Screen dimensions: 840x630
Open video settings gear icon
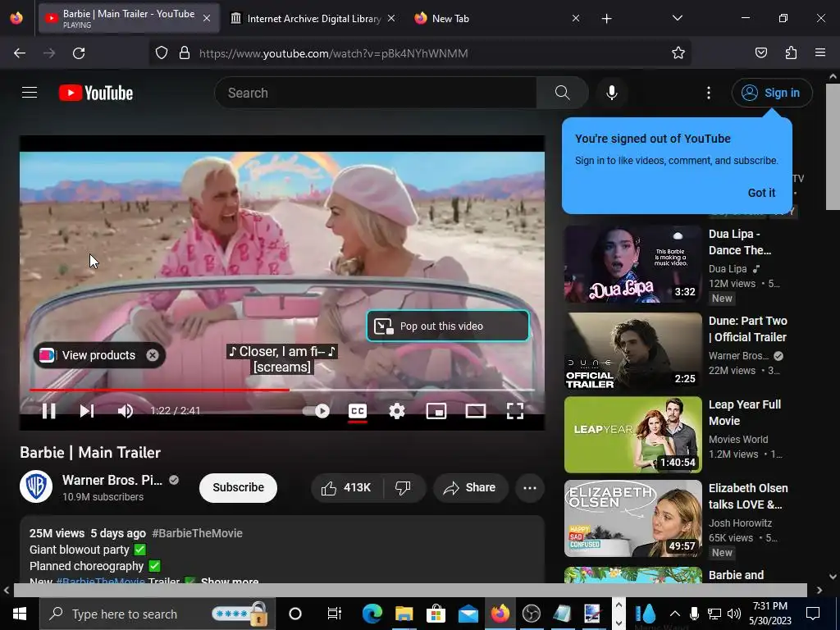pos(397,411)
